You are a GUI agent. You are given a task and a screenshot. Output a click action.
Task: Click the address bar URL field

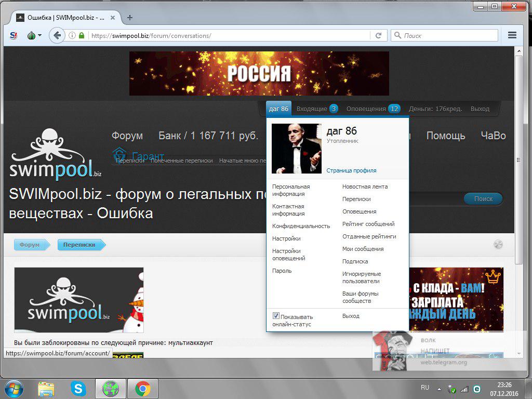(x=229, y=36)
